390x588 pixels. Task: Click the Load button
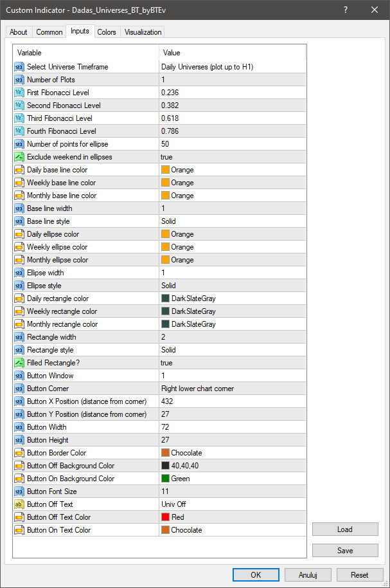345,529
